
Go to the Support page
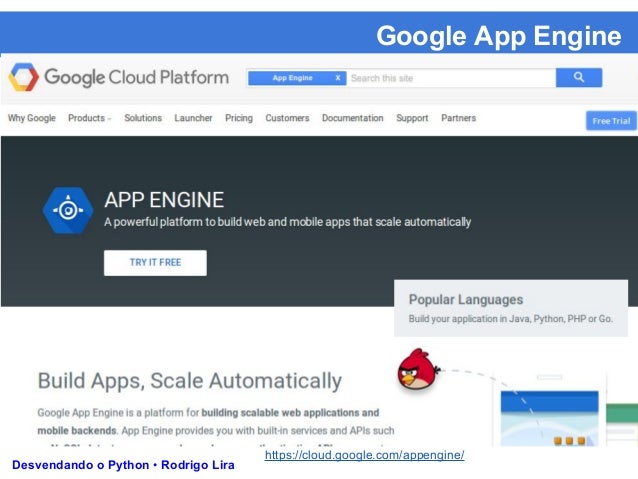click(x=412, y=118)
